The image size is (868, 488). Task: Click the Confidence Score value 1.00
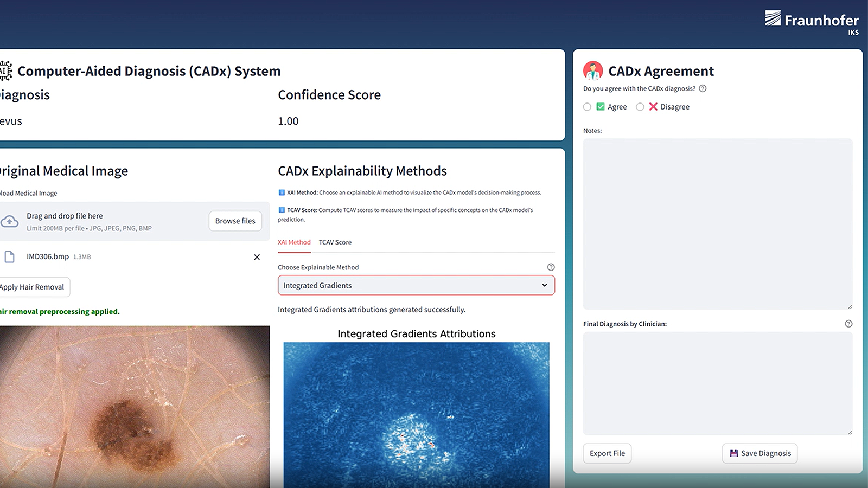click(288, 121)
